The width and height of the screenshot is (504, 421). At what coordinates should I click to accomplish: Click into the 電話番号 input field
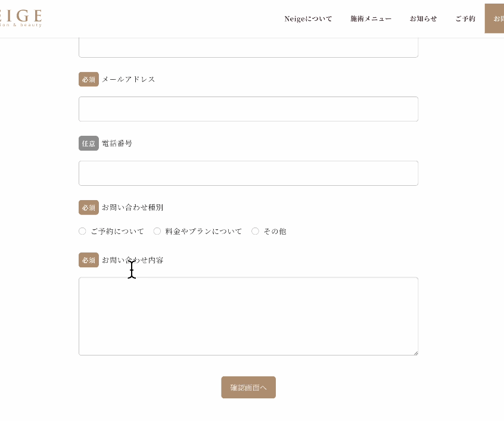tap(248, 173)
